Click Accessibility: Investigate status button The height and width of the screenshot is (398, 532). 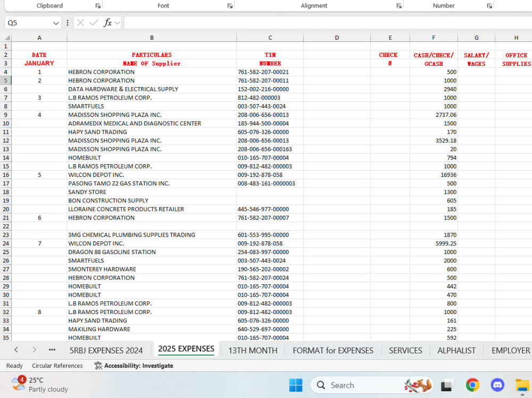(134, 366)
